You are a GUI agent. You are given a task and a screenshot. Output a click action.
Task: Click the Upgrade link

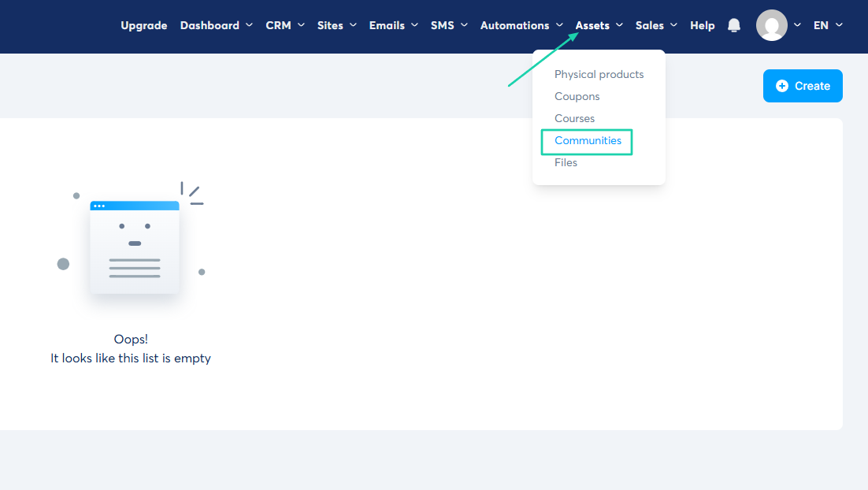pos(144,25)
